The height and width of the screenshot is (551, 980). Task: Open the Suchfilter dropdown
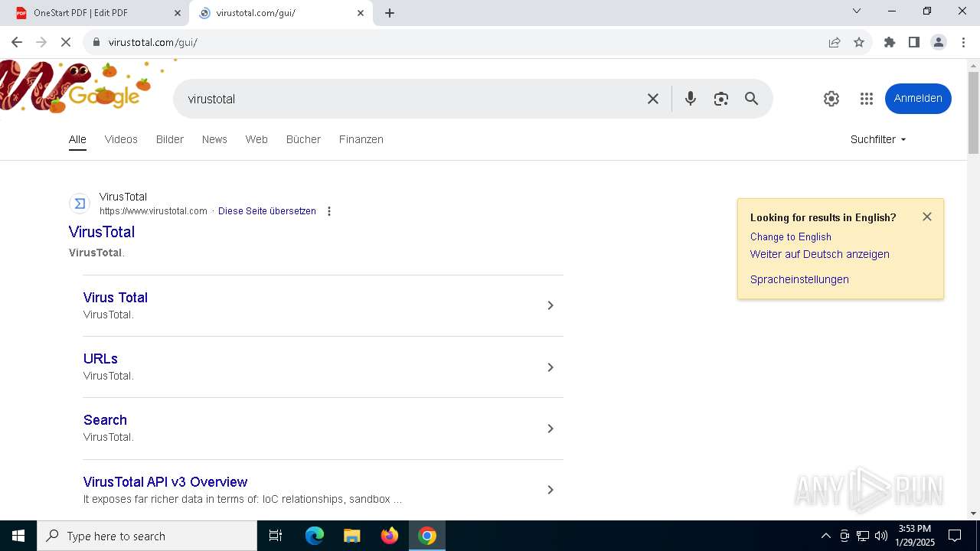pos(878,139)
